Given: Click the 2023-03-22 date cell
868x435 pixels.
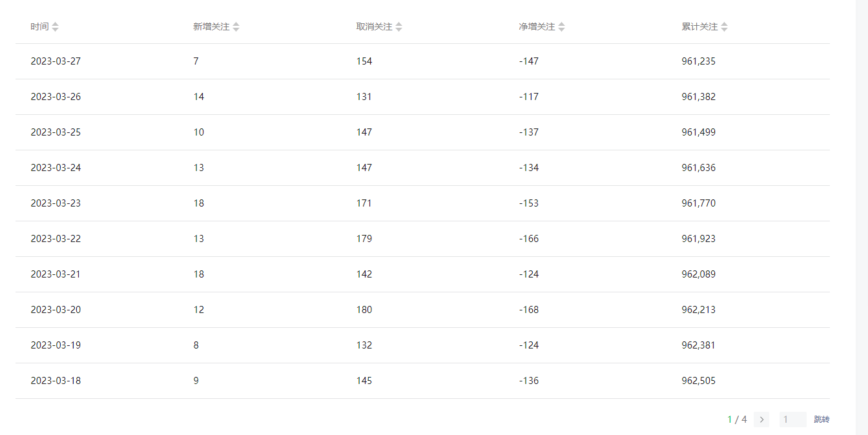Looking at the screenshot, I should pyautogui.click(x=56, y=239).
